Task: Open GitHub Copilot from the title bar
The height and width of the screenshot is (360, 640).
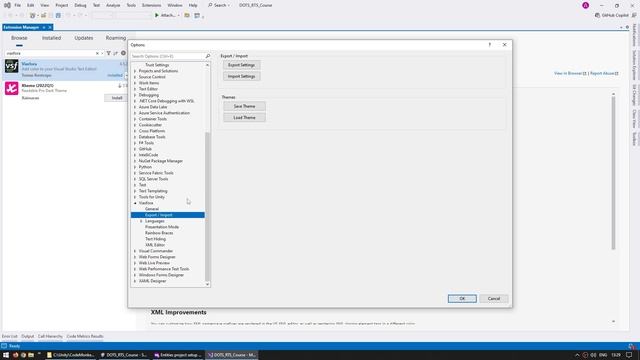Action: click(x=611, y=15)
